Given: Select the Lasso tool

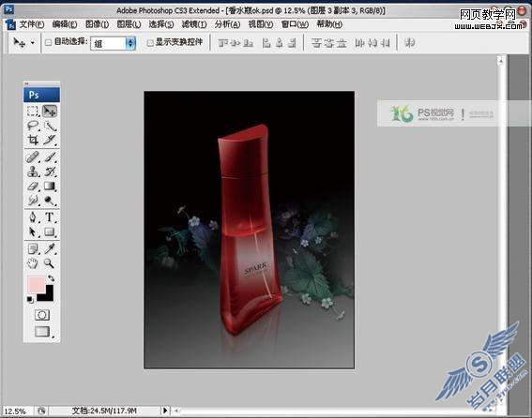Looking at the screenshot, I should pos(33,126).
